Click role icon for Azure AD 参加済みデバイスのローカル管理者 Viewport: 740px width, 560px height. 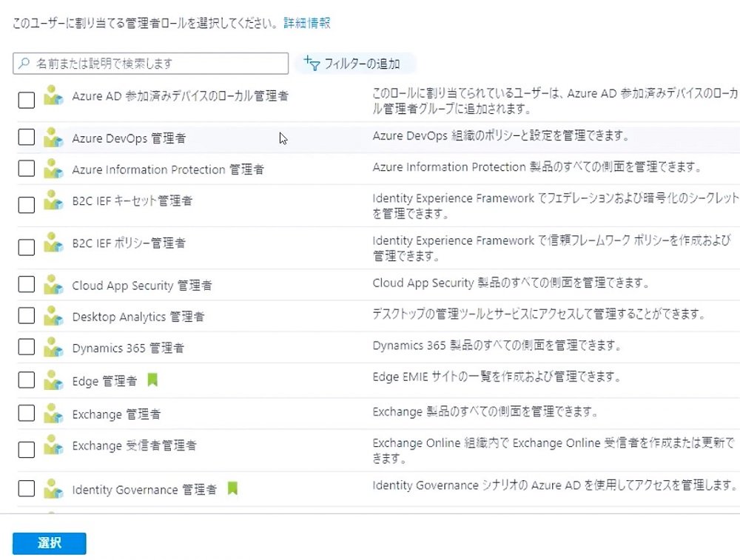click(53, 95)
